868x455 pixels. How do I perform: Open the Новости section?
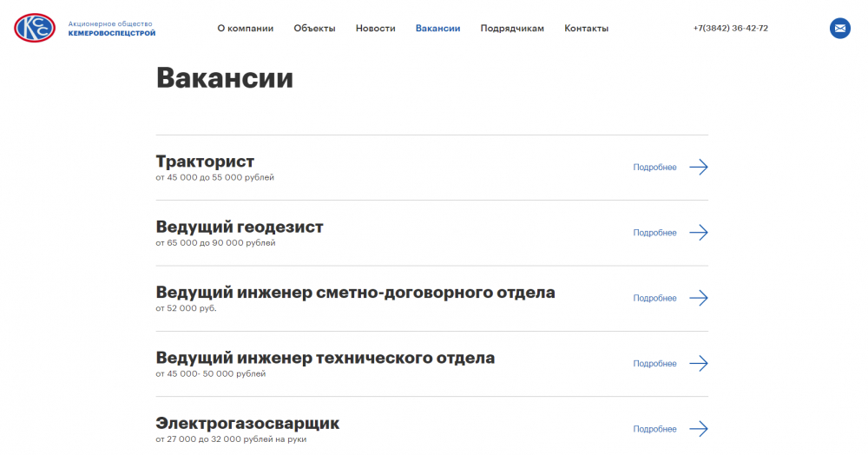point(375,29)
